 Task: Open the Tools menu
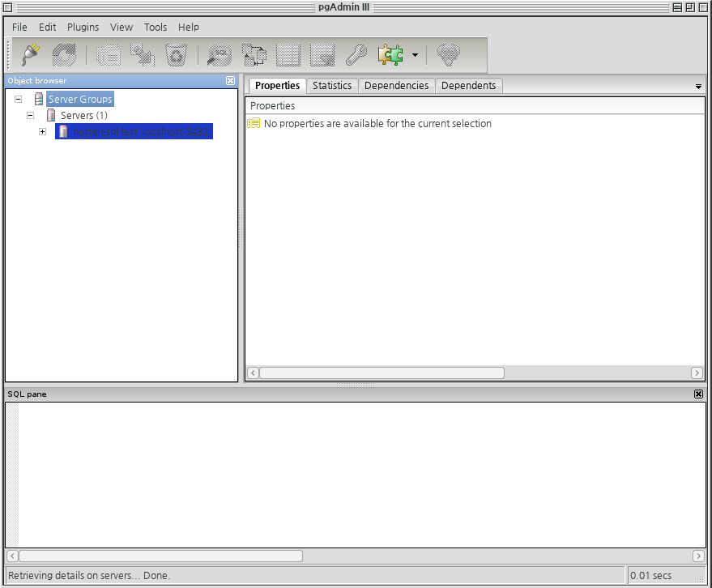pyautogui.click(x=156, y=28)
